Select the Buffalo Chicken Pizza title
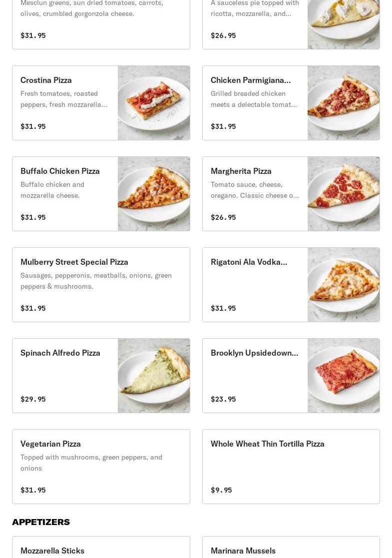The width and height of the screenshot is (392, 558). (60, 171)
